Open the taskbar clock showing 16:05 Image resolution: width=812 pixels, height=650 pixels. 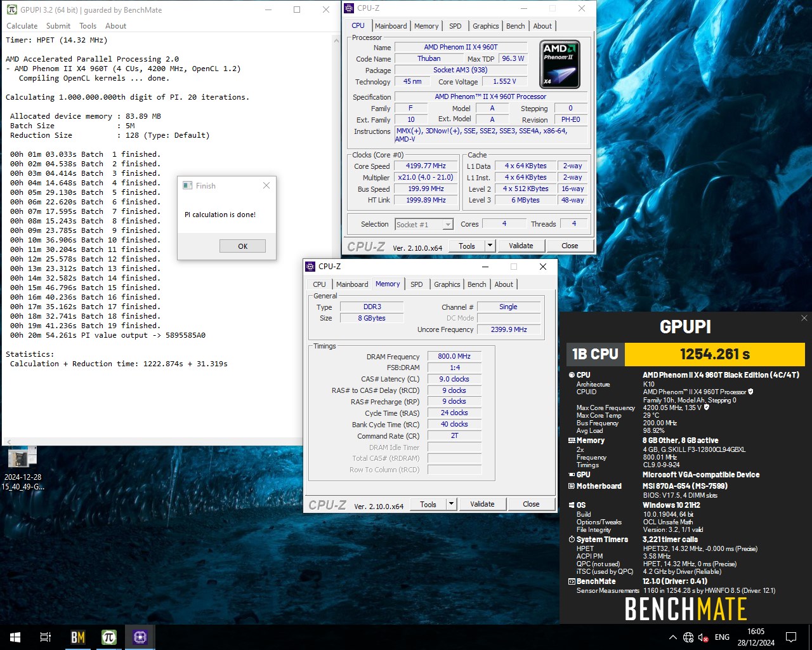pyautogui.click(x=756, y=637)
